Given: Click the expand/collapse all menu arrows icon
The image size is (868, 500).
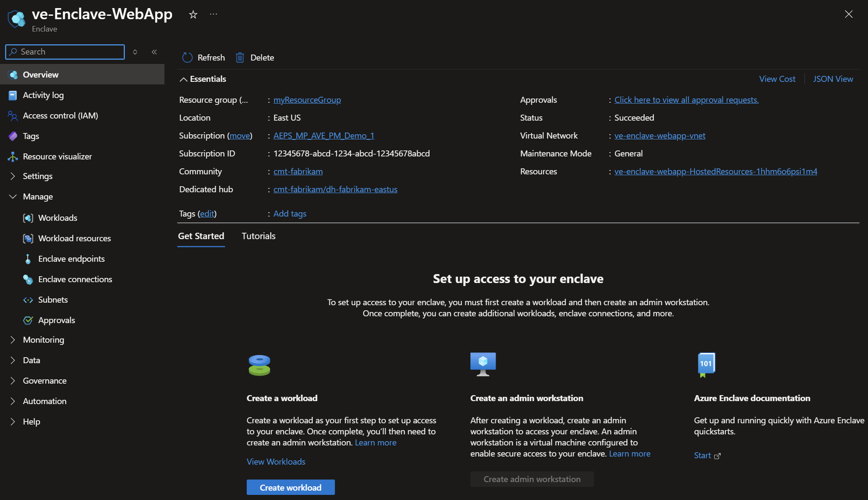Looking at the screenshot, I should point(135,52).
